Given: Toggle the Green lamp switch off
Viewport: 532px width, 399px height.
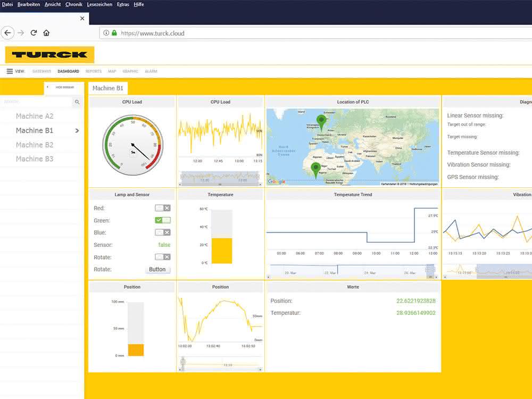Looking at the screenshot, I should point(162,220).
